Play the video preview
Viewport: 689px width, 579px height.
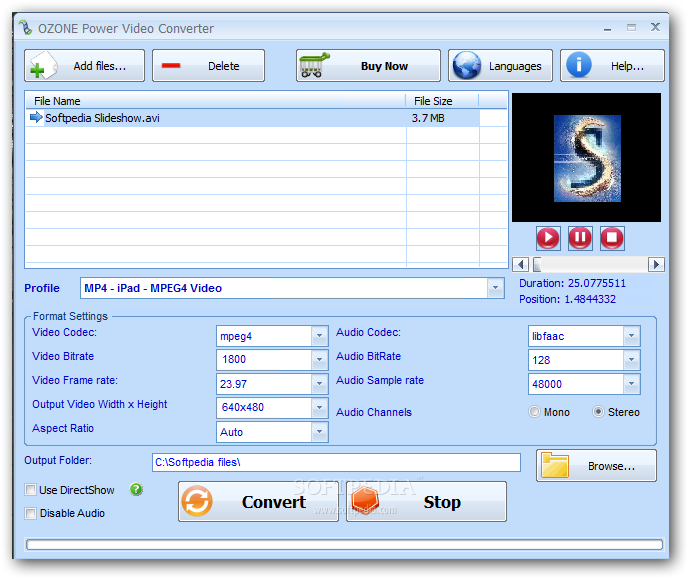click(x=548, y=238)
